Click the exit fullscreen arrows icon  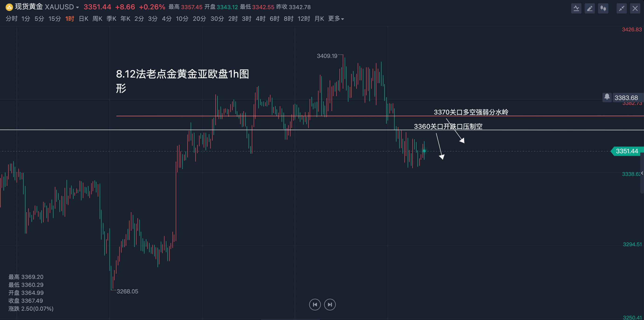[x=622, y=8]
